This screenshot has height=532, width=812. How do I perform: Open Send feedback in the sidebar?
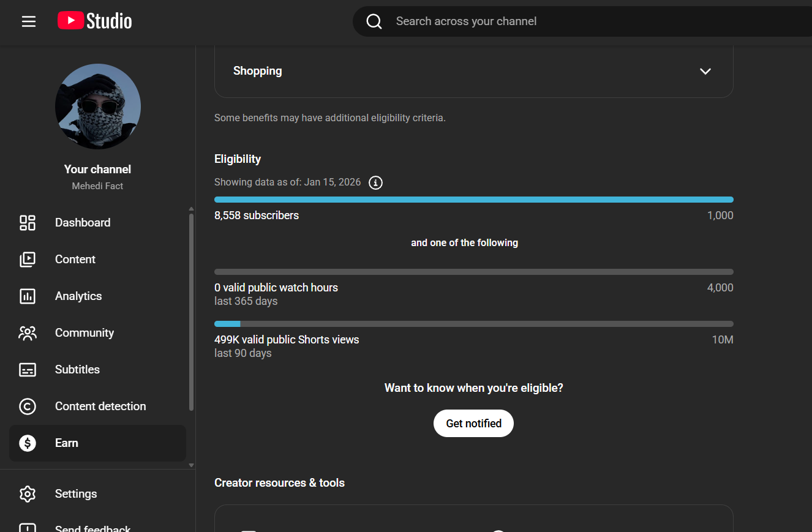(92, 528)
